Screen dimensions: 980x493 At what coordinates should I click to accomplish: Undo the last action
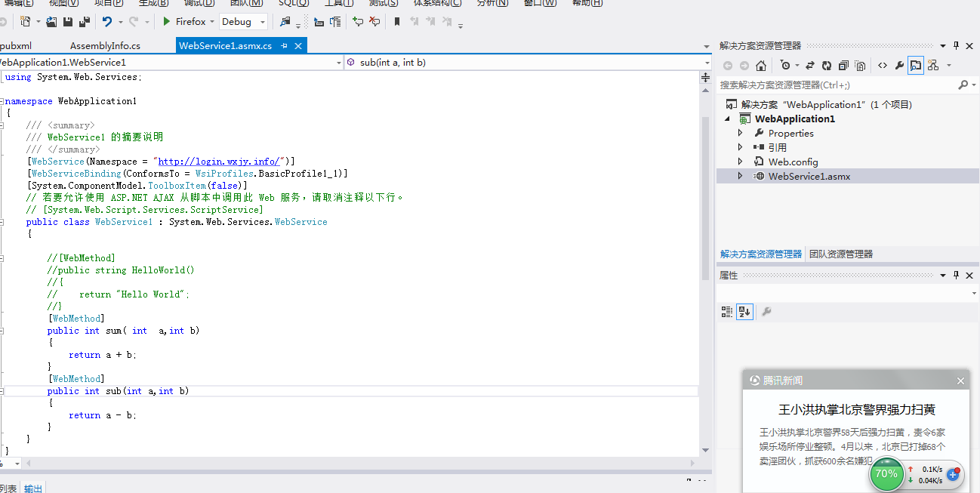tap(107, 22)
